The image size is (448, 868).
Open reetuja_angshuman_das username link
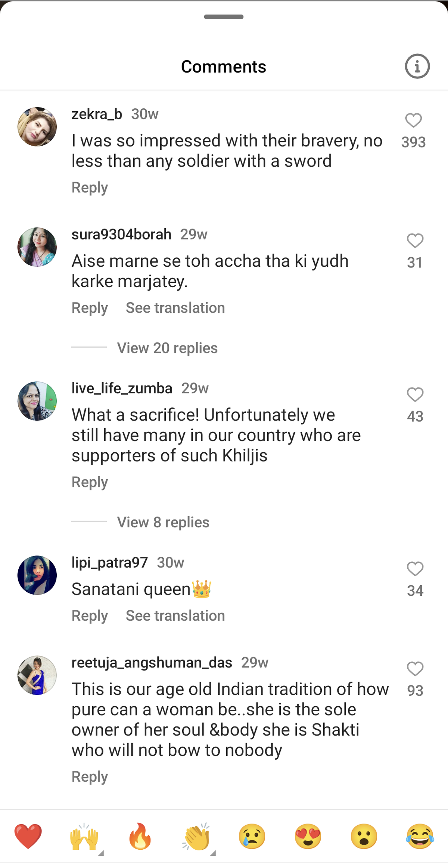pyautogui.click(x=152, y=663)
